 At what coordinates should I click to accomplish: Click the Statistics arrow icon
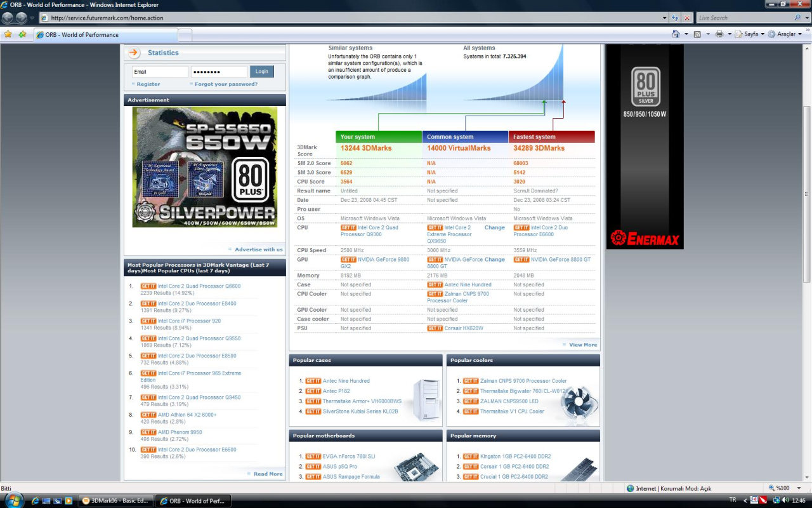133,53
